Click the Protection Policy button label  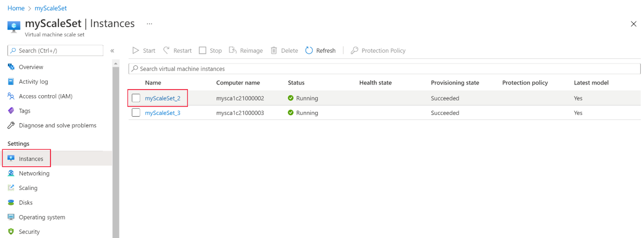pyautogui.click(x=383, y=50)
